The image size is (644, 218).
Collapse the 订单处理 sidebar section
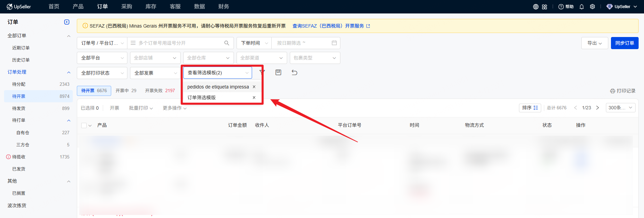coord(69,72)
